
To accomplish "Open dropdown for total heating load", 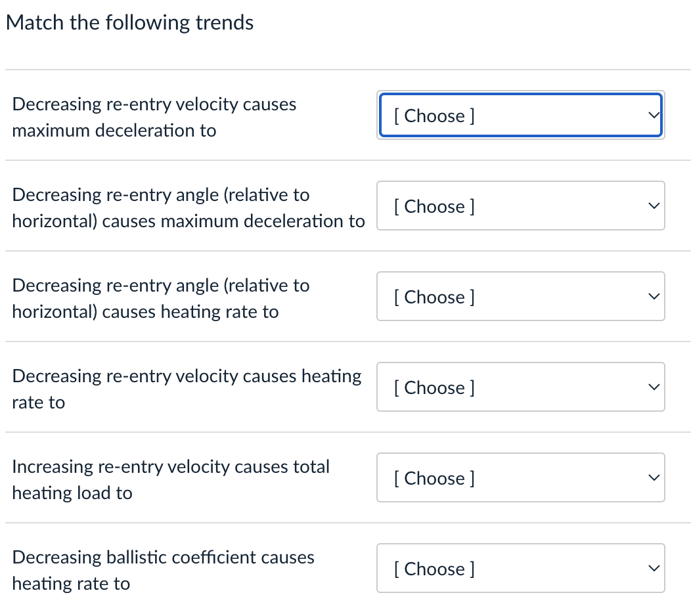I will 520,478.
